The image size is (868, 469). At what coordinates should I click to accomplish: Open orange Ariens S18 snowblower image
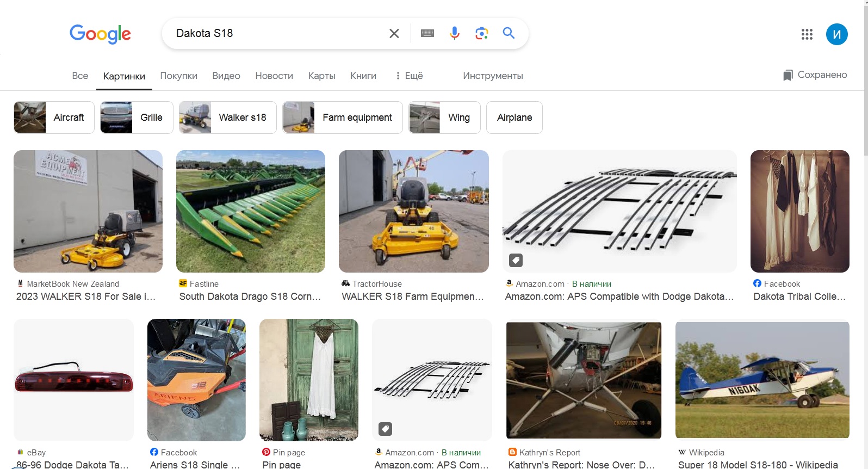tap(196, 380)
